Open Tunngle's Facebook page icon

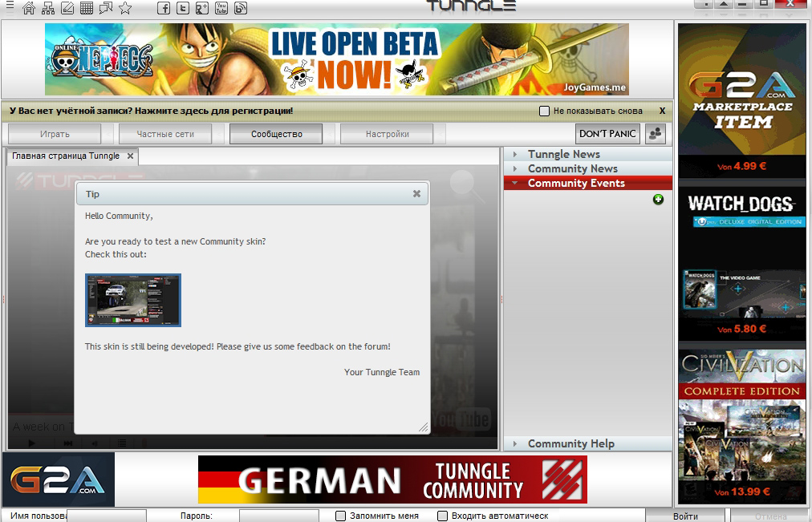(164, 8)
